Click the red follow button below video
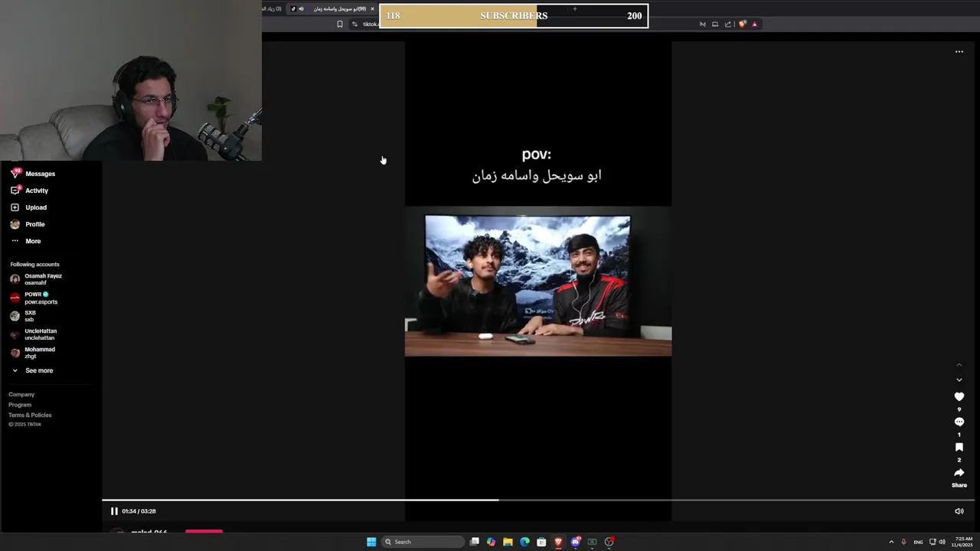Image resolution: width=980 pixels, height=551 pixels. (x=204, y=531)
